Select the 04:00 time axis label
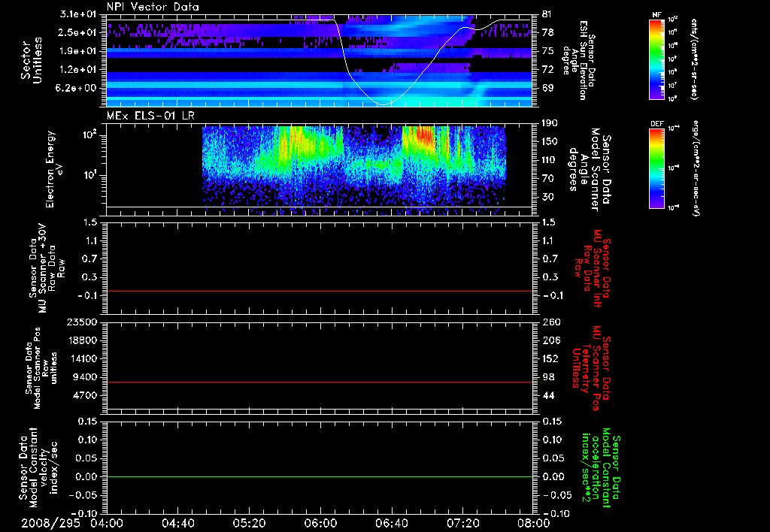 point(107,523)
